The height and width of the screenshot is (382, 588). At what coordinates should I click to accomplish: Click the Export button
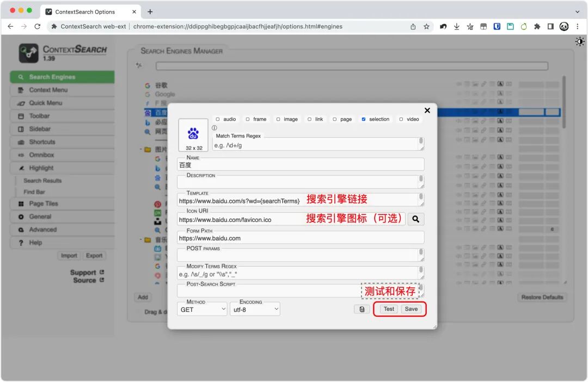click(x=94, y=256)
